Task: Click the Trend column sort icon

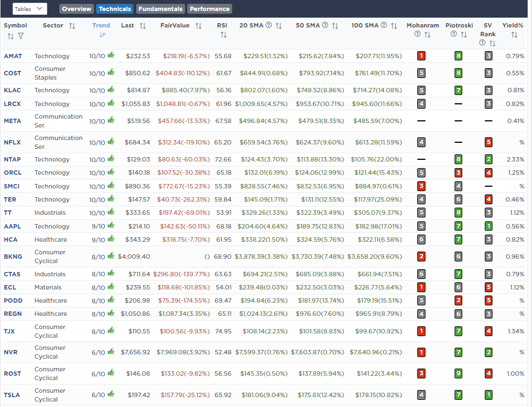Action: pos(103,35)
